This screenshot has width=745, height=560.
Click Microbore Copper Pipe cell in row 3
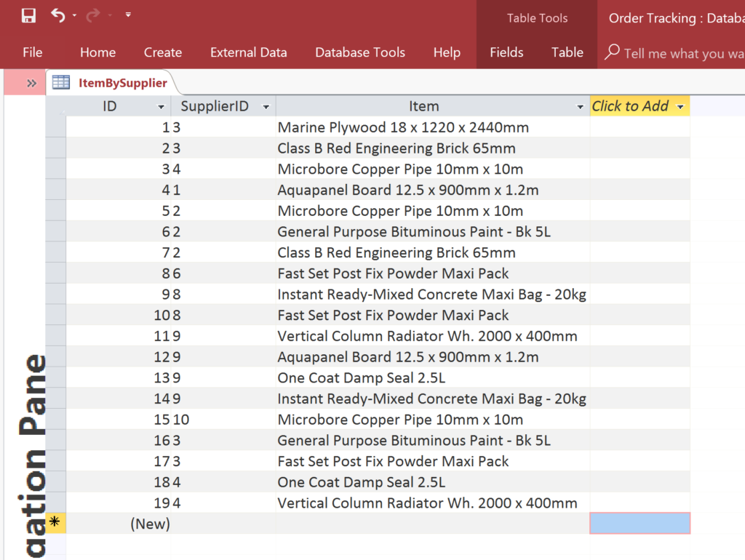pyautogui.click(x=433, y=169)
